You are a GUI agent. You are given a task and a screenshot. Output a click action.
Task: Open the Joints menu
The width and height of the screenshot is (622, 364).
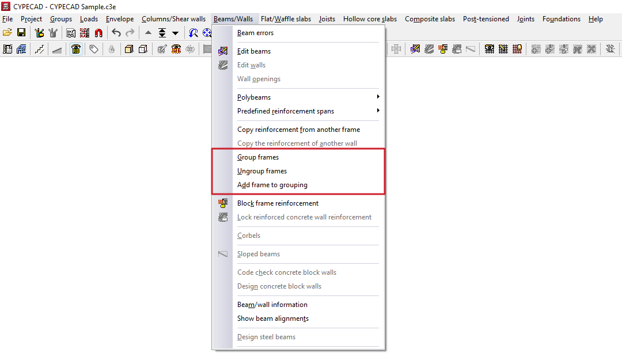526,19
